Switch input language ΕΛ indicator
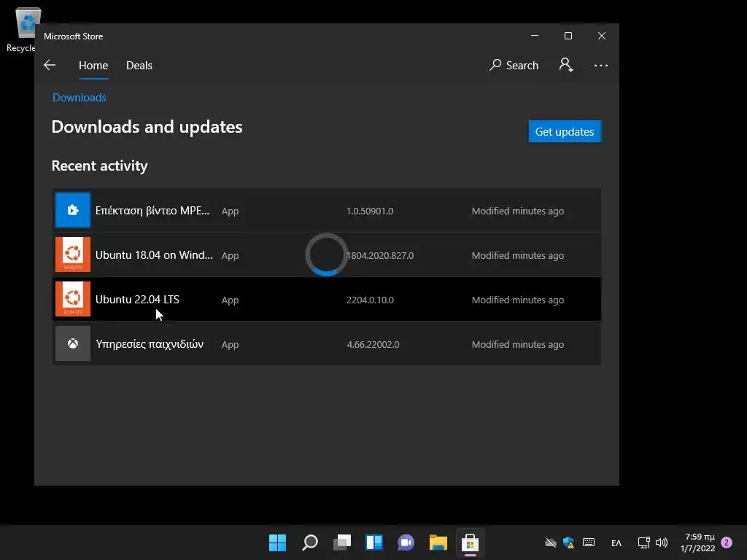 click(x=616, y=542)
